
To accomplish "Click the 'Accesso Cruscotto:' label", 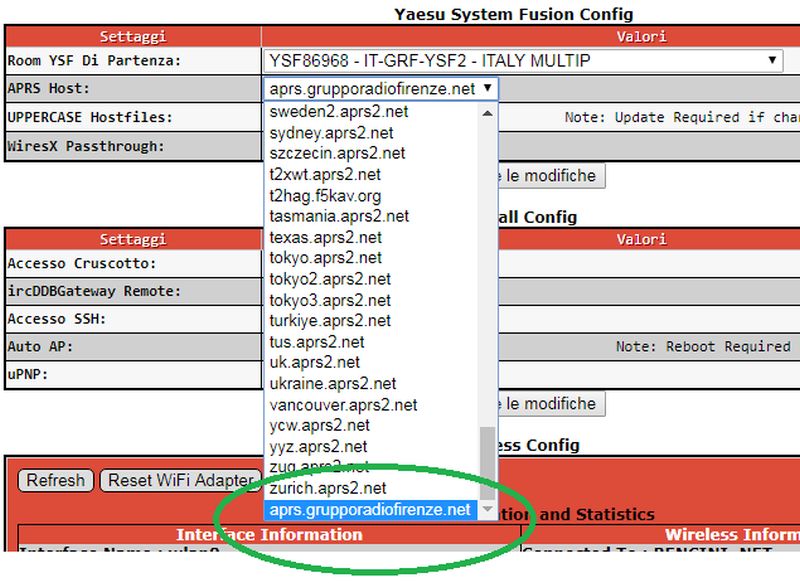I will click(x=82, y=264).
